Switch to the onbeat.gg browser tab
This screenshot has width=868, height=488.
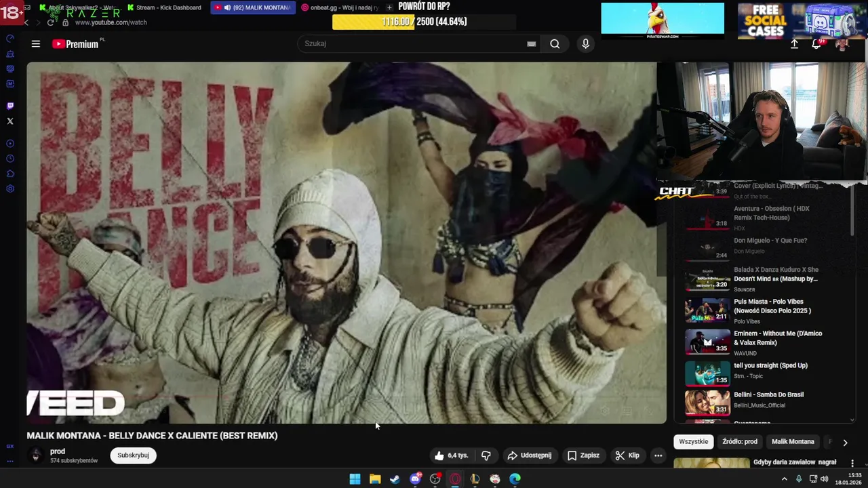click(339, 7)
